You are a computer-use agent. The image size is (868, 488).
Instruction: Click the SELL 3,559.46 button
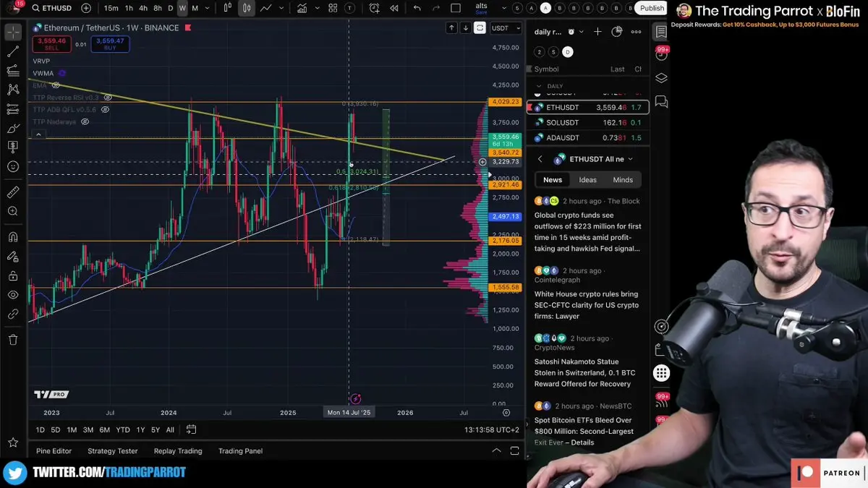click(51, 44)
